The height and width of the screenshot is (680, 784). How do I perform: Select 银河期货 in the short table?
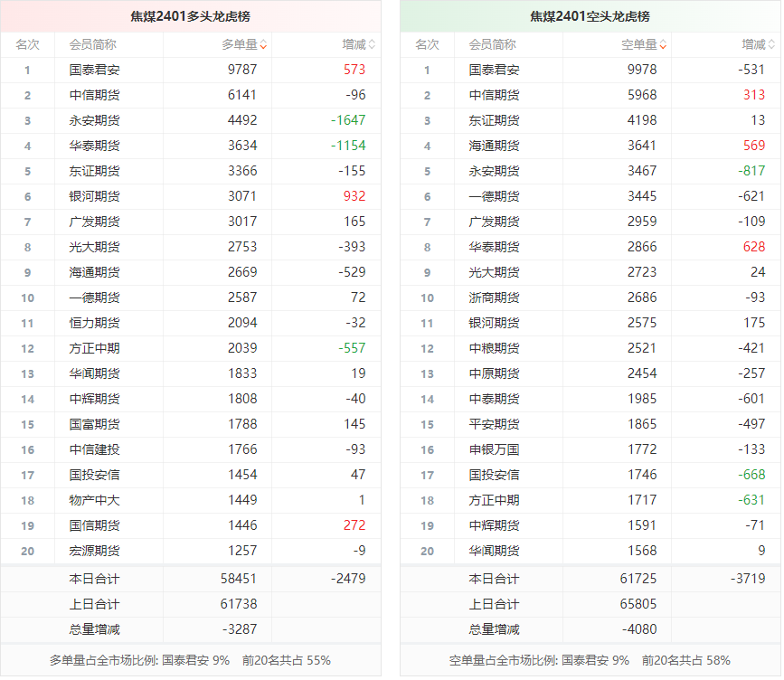pyautogui.click(x=494, y=323)
